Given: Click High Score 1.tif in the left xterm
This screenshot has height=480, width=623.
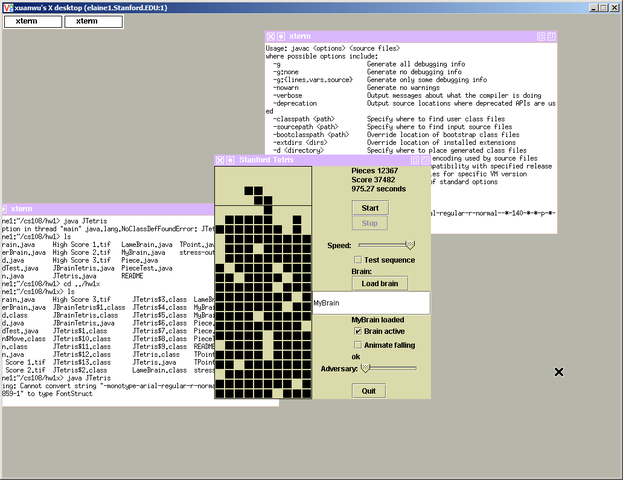Looking at the screenshot, I should 81,245.
